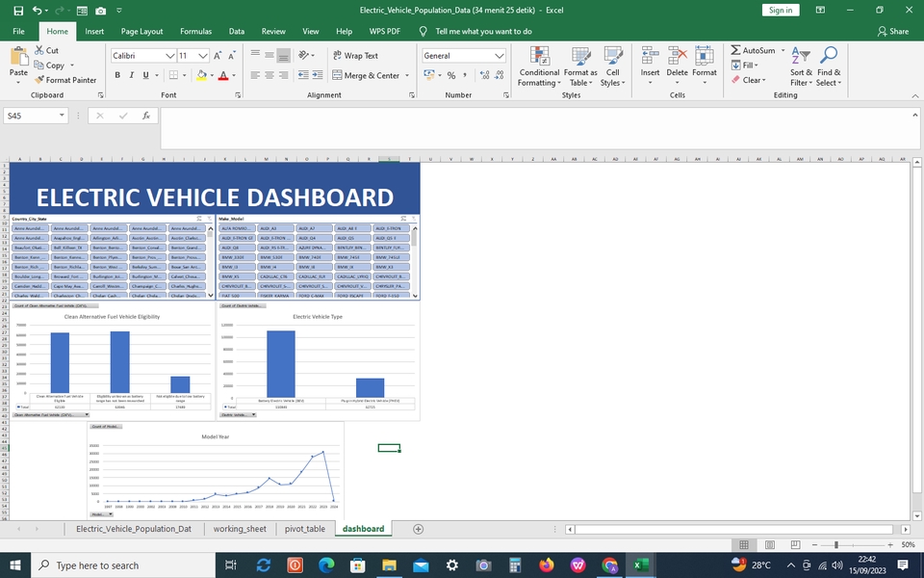Clear filter on Country_City_State slicer
The width and height of the screenshot is (924, 578).
[209, 219]
